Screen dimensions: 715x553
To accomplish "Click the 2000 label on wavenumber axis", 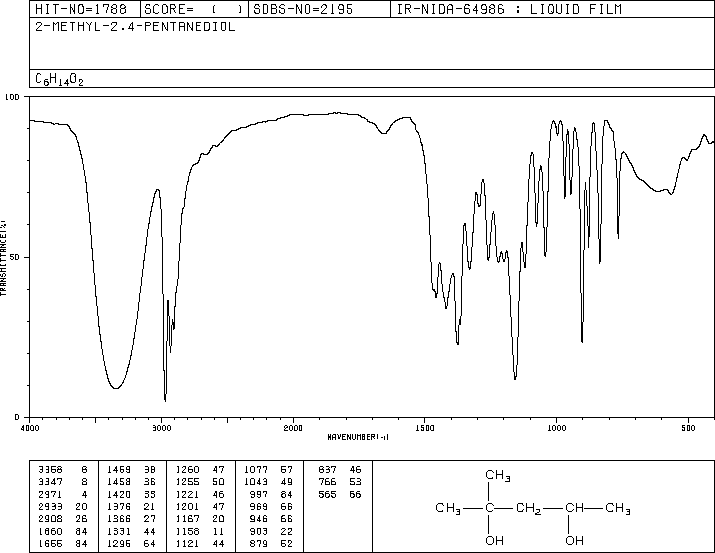I will tap(293, 428).
